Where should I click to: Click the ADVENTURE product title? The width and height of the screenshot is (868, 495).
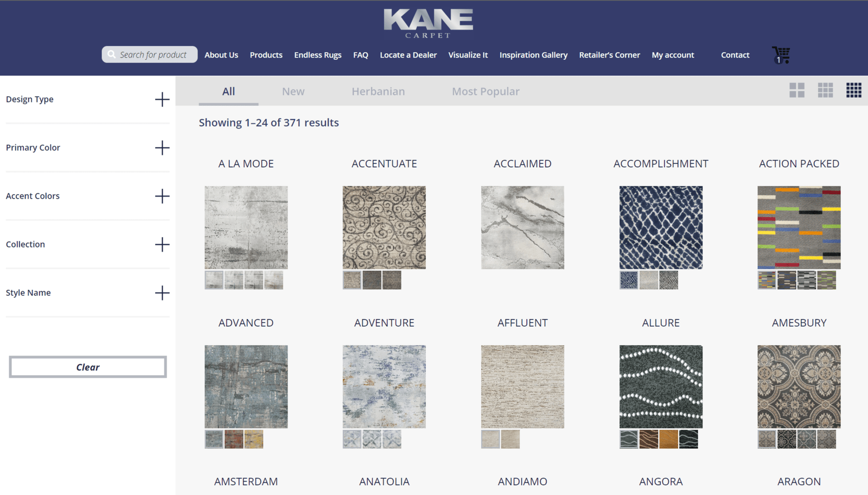coord(384,323)
